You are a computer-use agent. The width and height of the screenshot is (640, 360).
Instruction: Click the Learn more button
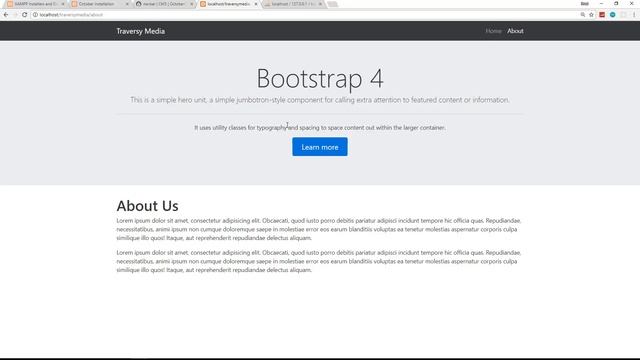pos(320,147)
